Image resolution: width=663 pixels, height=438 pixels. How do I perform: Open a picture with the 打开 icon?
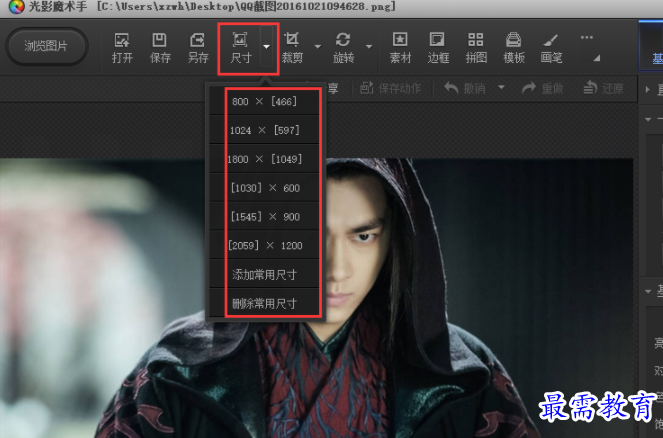coord(122,48)
